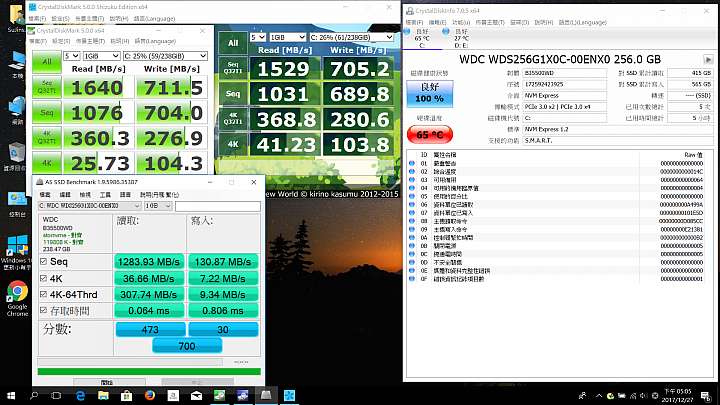Launch Firefox from the taskbar
The height and width of the screenshot is (405, 720).
(x=150, y=395)
